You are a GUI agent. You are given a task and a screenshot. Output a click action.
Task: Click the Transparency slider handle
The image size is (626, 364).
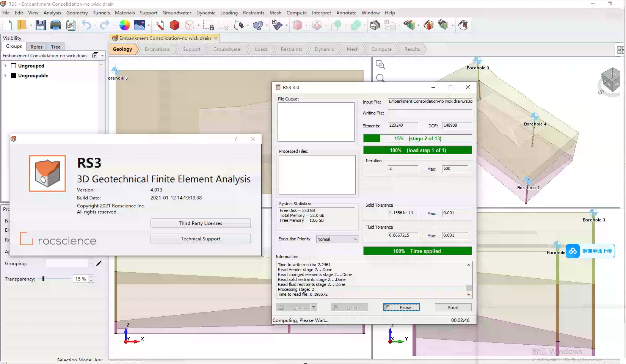point(44,279)
